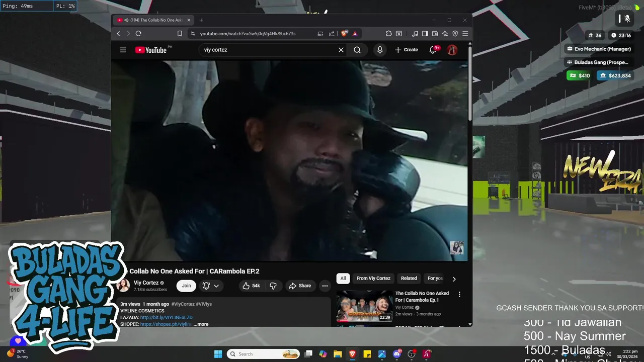Click the Windows taskbar Search box
The image size is (644, 362).
pos(263,354)
